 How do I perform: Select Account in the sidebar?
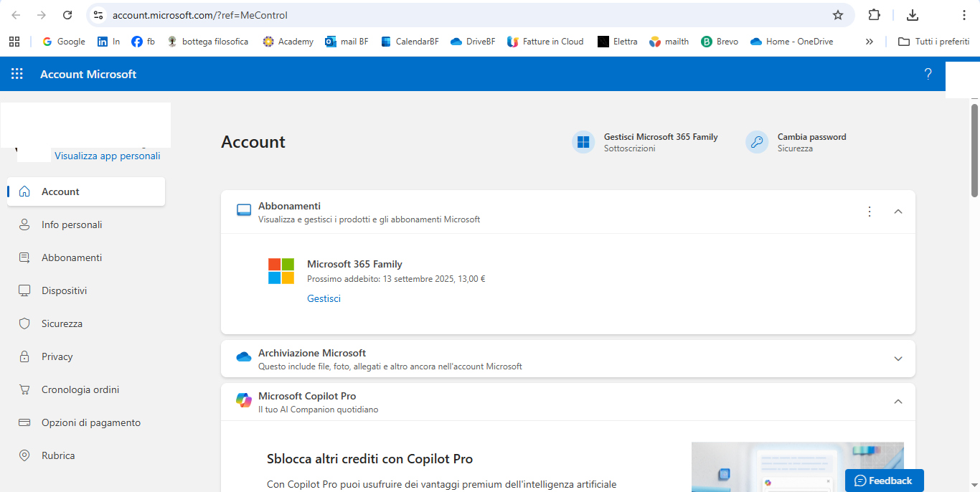coord(86,191)
